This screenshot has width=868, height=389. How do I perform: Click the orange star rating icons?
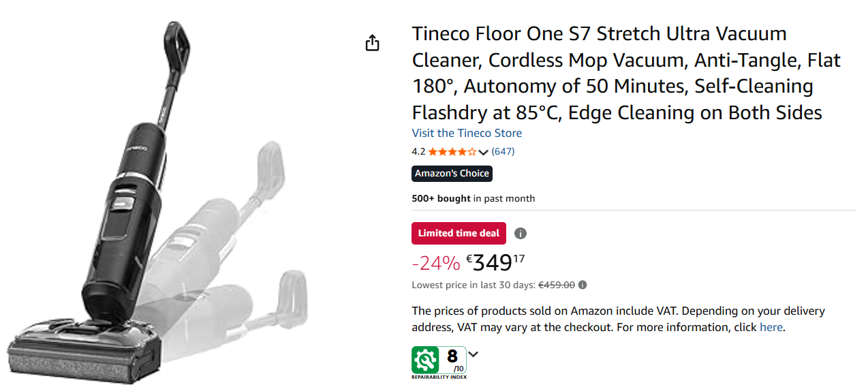[x=452, y=152]
